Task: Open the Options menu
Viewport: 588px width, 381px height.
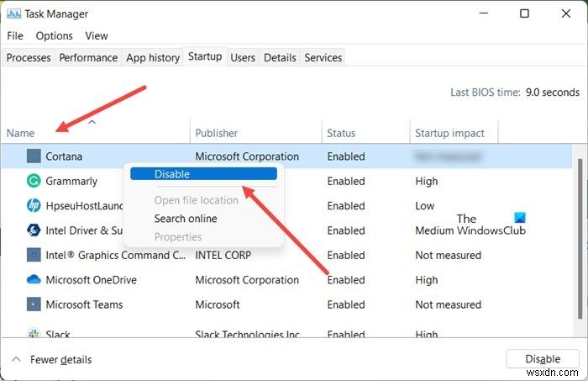Action: (54, 36)
